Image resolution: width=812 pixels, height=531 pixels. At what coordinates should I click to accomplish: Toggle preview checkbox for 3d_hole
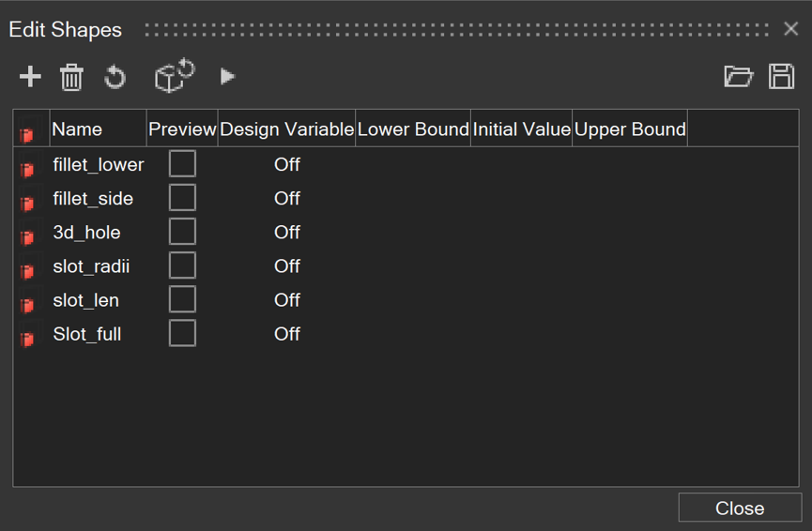point(182,232)
